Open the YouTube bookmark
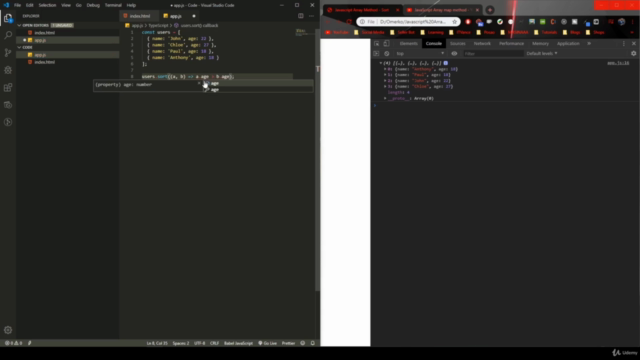Viewport: 640px width, 360px height. (x=338, y=32)
